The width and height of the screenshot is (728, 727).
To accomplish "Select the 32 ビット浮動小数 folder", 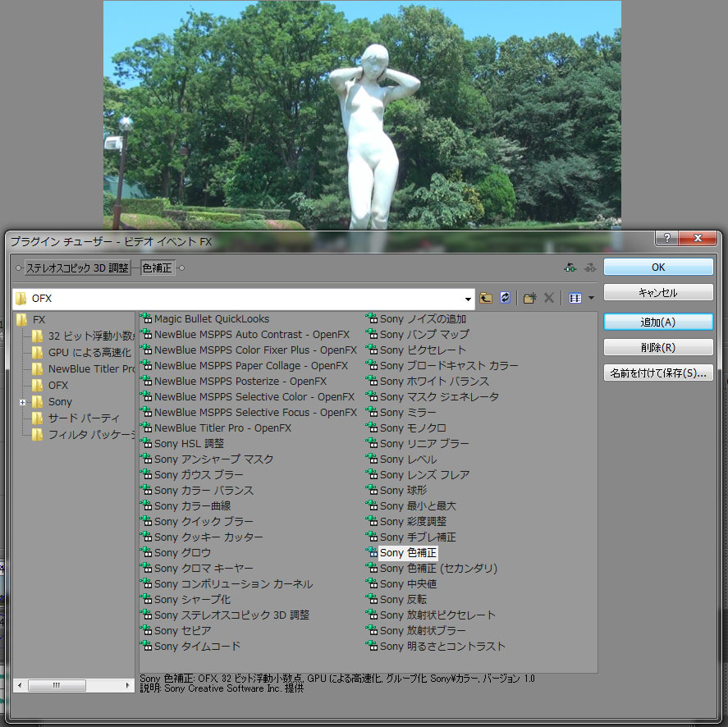I will pyautogui.click(x=84, y=336).
